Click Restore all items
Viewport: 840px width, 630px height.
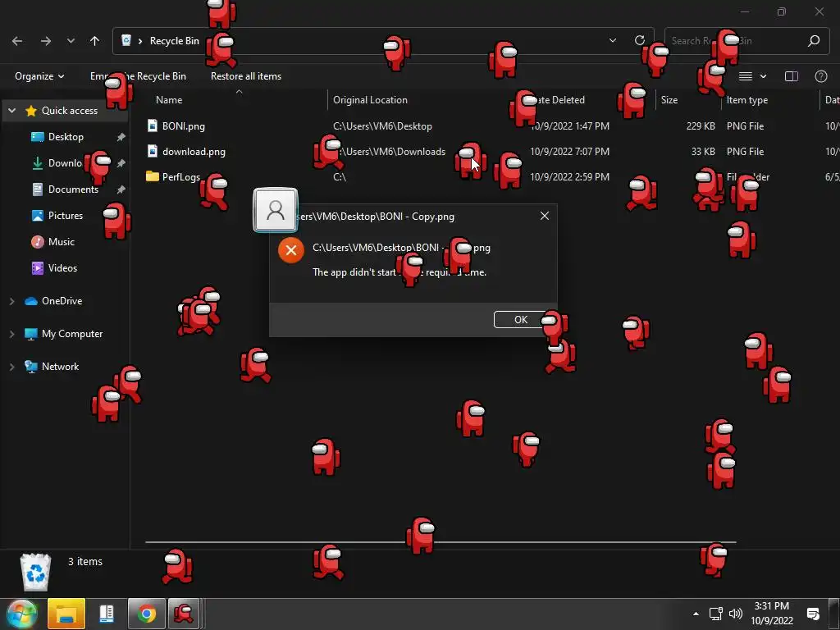246,76
